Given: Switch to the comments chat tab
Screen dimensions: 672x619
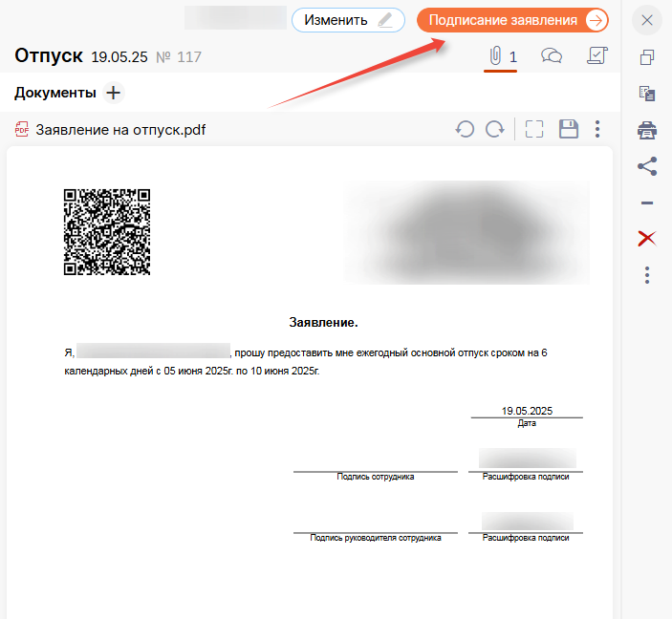Looking at the screenshot, I should [x=552, y=57].
